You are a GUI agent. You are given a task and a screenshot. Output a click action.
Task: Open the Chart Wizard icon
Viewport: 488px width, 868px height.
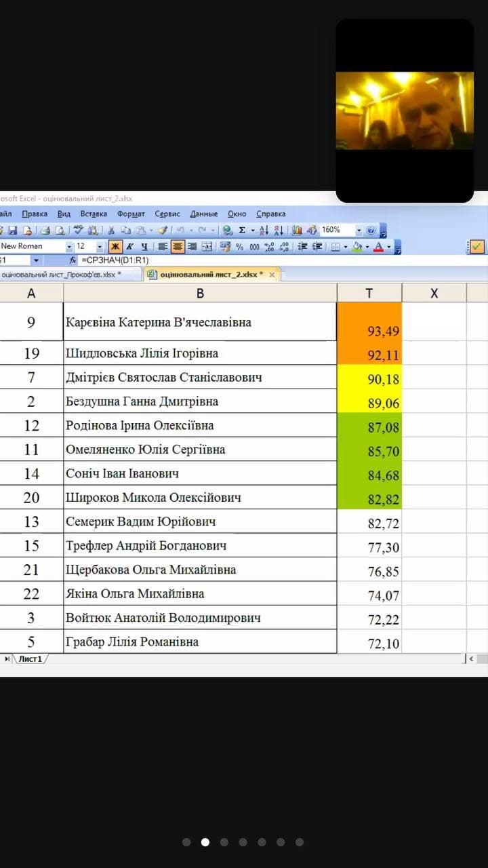point(297,231)
